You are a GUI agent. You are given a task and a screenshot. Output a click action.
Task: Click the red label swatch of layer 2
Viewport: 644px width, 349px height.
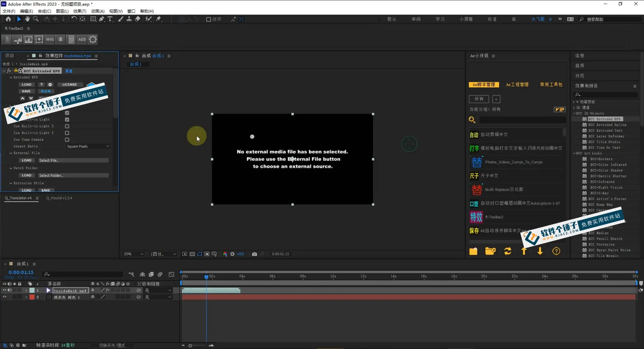click(x=32, y=297)
